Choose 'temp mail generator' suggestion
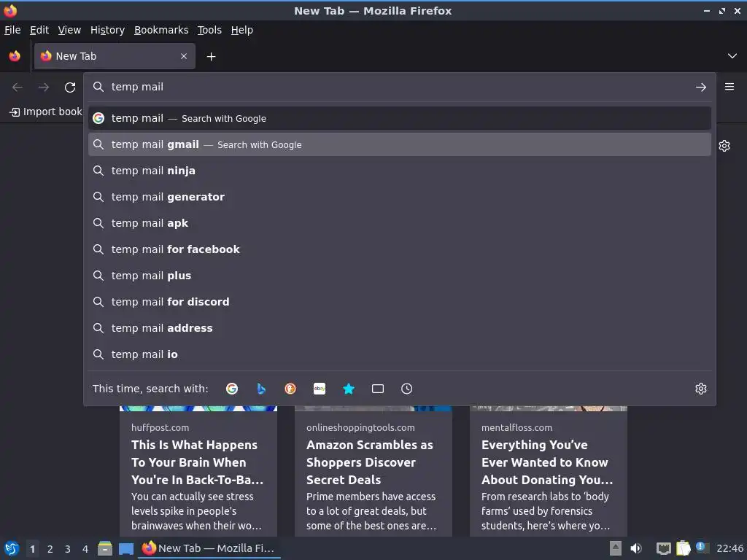 400,197
